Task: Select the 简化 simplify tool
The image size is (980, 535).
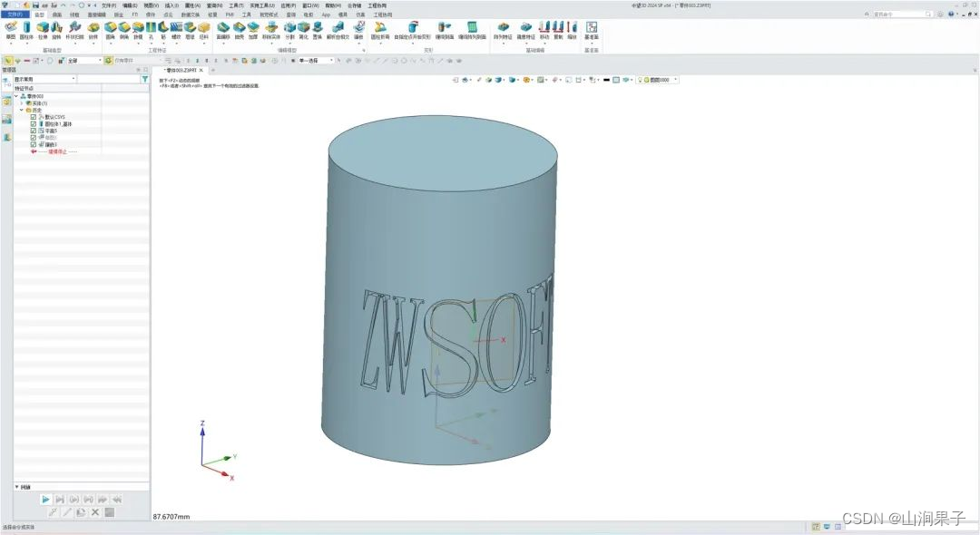Action: (x=304, y=29)
